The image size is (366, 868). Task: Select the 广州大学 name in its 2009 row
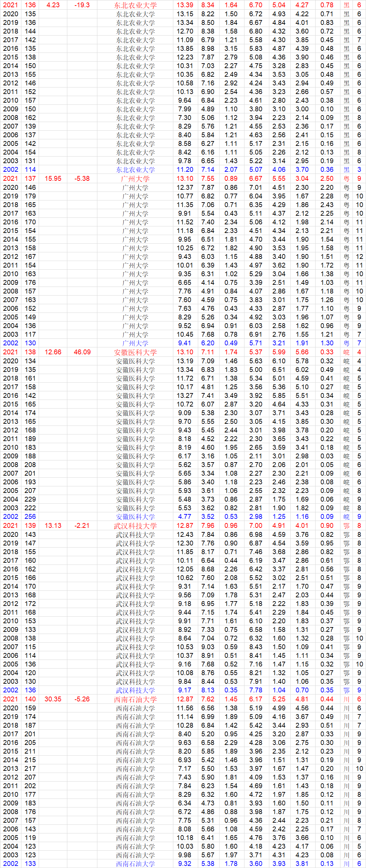135,283
